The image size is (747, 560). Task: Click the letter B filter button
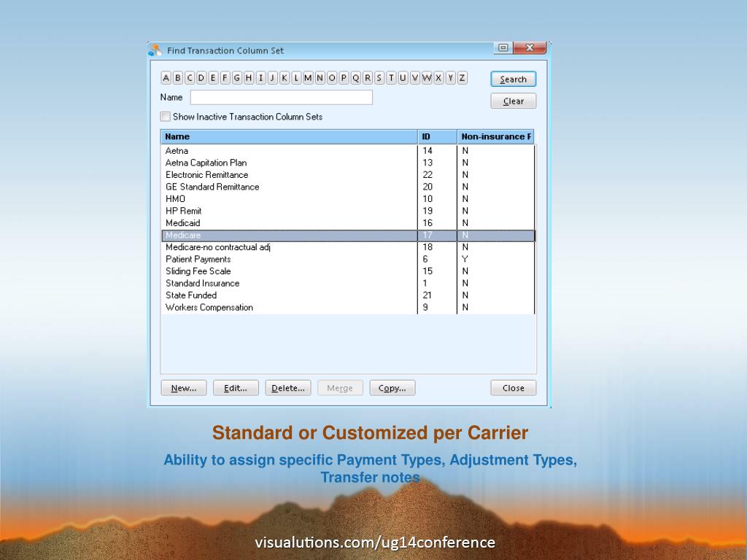[178, 78]
